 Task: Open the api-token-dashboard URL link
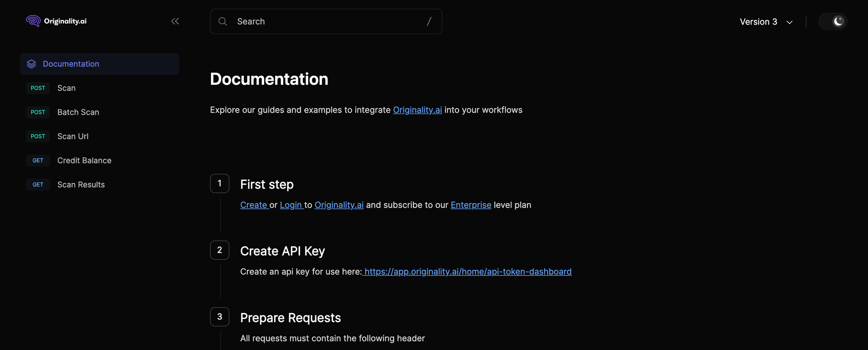tap(468, 272)
